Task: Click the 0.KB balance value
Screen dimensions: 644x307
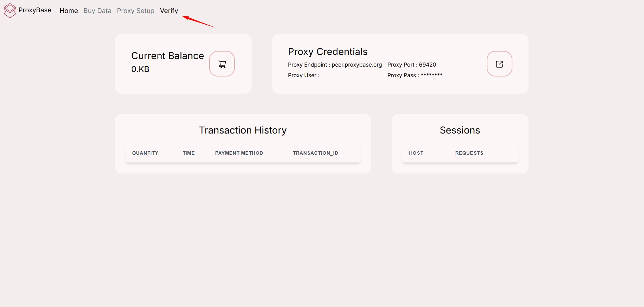Action: (x=140, y=69)
